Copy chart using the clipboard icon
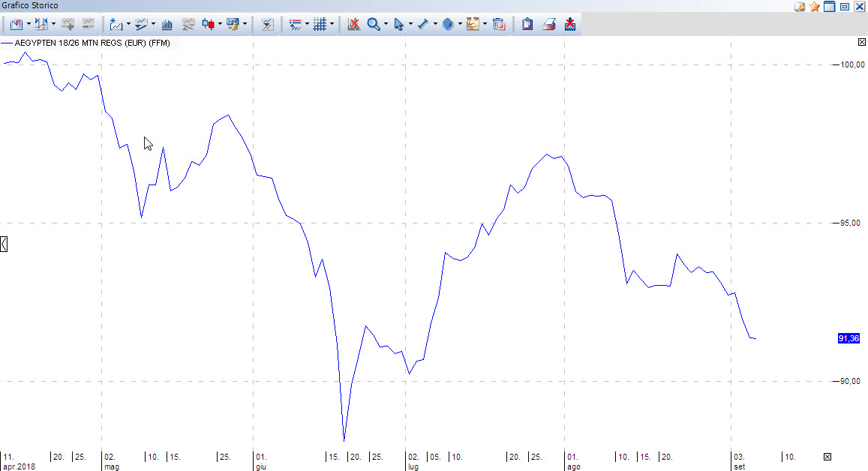The height and width of the screenshot is (471, 868). click(x=527, y=24)
